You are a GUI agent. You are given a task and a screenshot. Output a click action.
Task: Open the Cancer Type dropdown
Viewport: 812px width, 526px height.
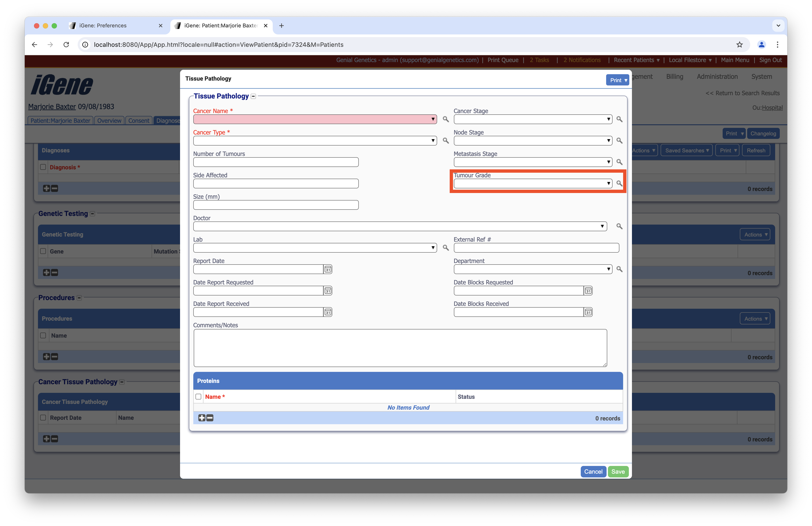(315, 141)
